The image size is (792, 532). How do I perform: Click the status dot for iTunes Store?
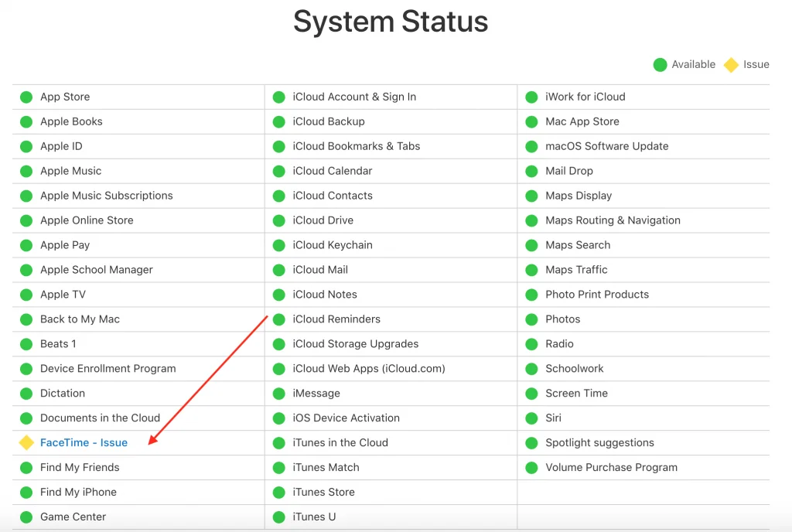[x=278, y=492]
